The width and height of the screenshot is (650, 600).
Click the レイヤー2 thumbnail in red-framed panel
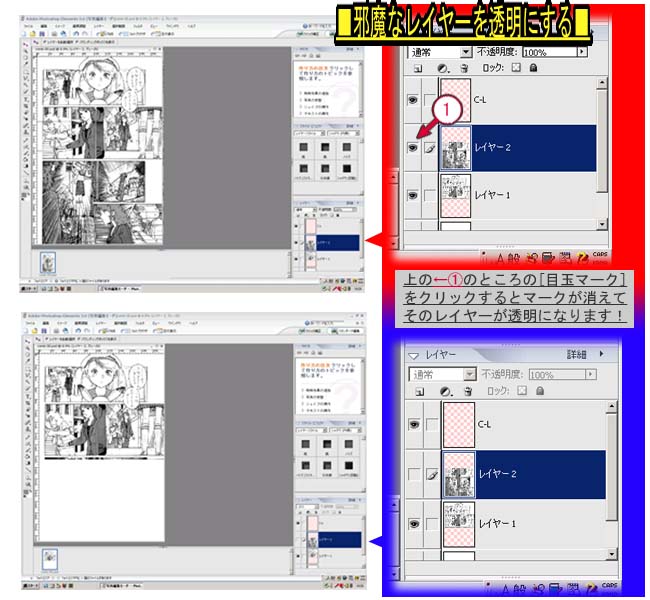(x=456, y=148)
